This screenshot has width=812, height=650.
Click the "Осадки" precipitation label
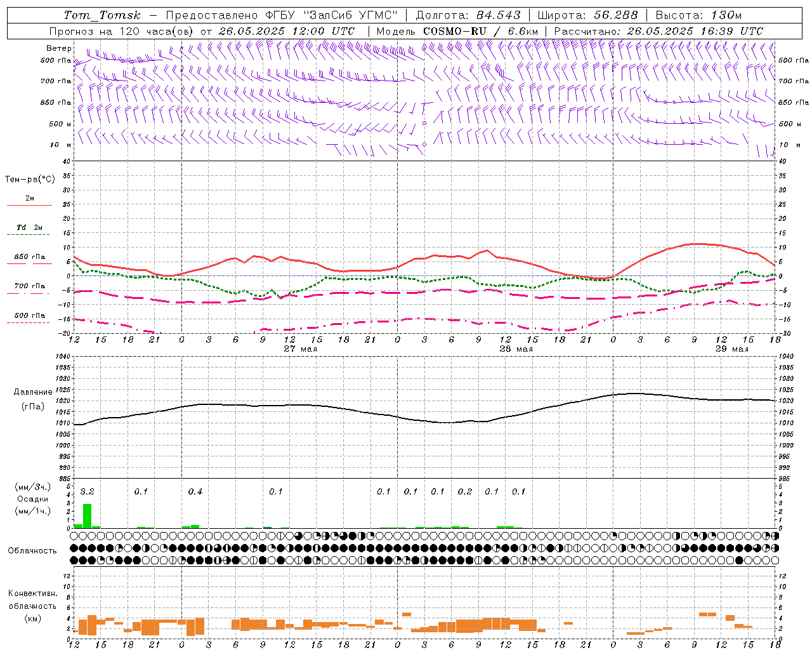(x=32, y=499)
